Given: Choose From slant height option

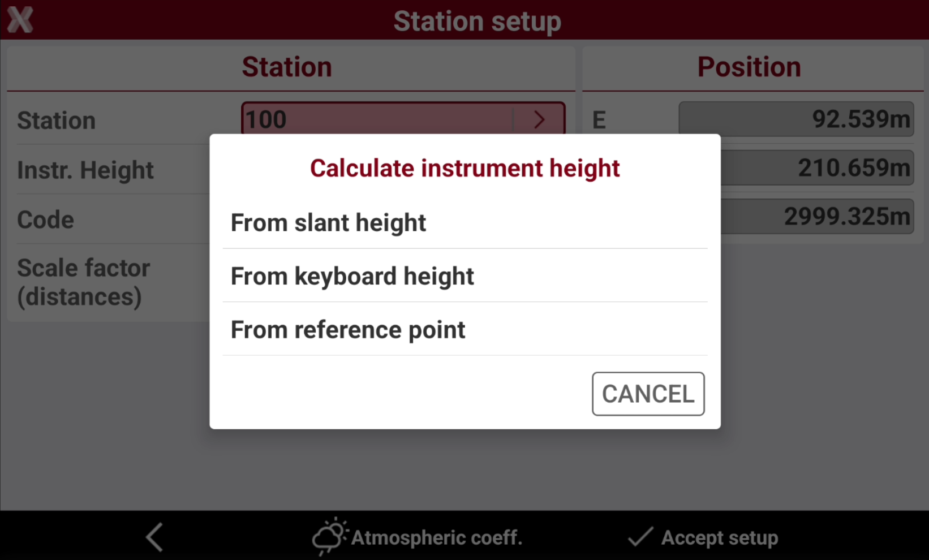Looking at the screenshot, I should 465,223.
